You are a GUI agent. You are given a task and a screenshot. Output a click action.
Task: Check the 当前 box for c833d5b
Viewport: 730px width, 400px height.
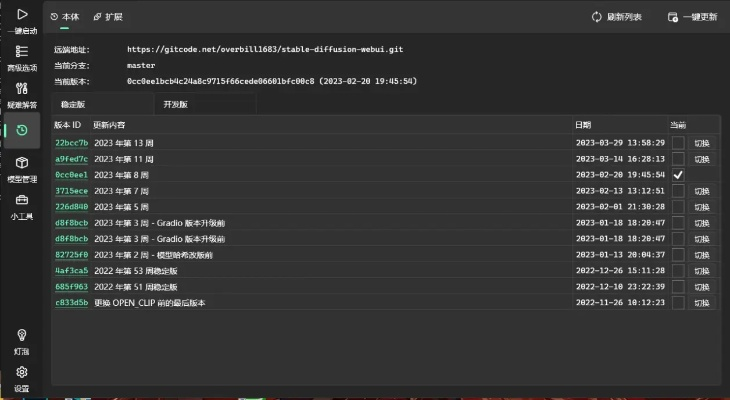[678, 302]
